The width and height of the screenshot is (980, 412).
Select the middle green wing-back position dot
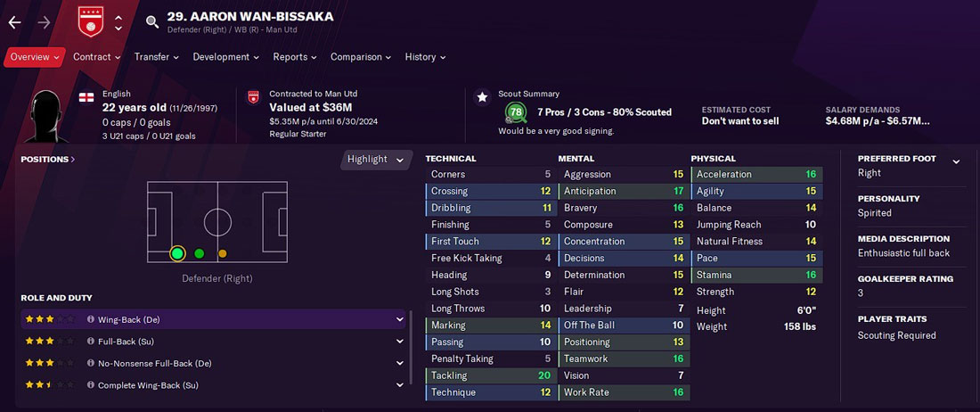200,253
